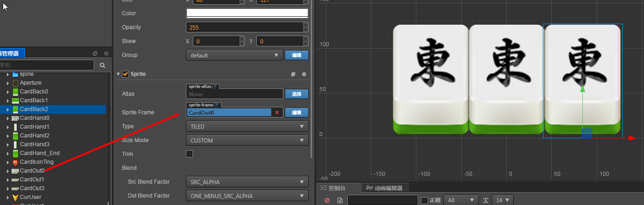Open the Dst Blend Factor dropdown
Viewport: 644px width, 205px height.
click(247, 196)
